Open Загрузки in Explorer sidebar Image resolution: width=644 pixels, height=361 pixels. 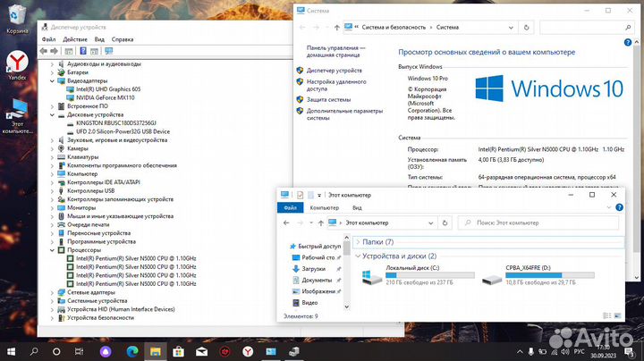tap(313, 269)
